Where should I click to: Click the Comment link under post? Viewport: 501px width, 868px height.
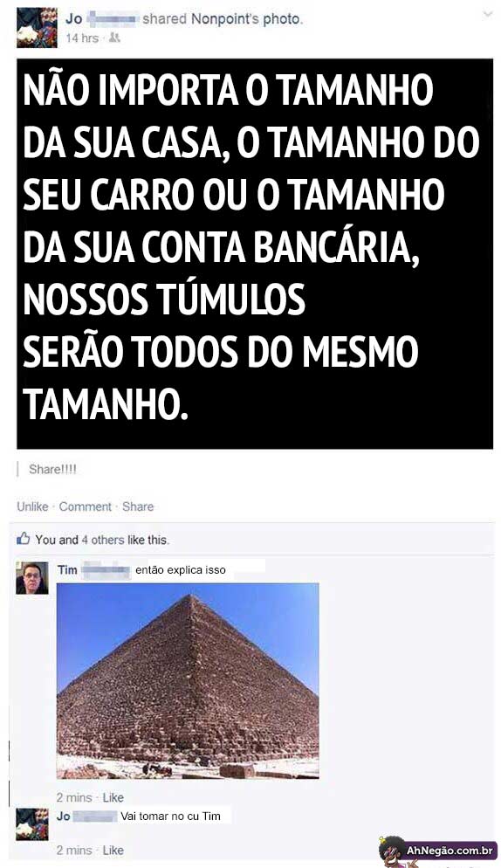point(86,506)
